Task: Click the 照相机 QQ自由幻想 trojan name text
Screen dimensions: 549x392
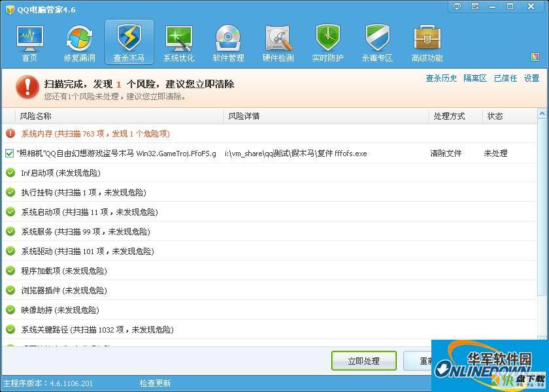Action: (116, 154)
